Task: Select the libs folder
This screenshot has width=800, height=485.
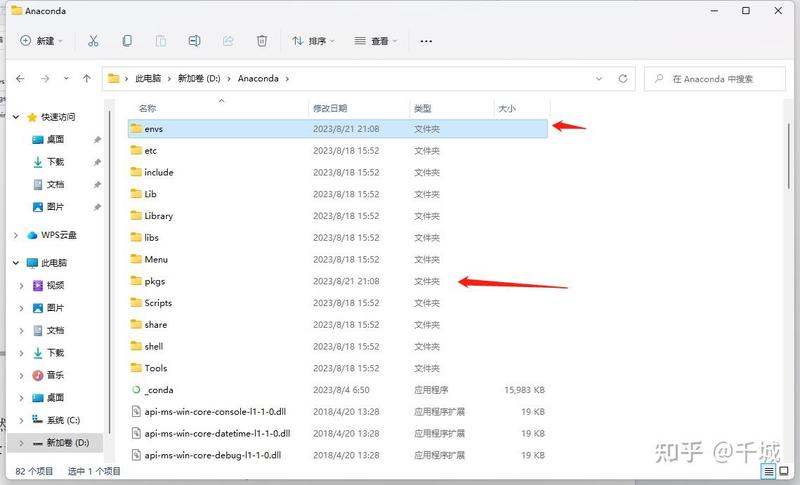Action: coord(338,238)
